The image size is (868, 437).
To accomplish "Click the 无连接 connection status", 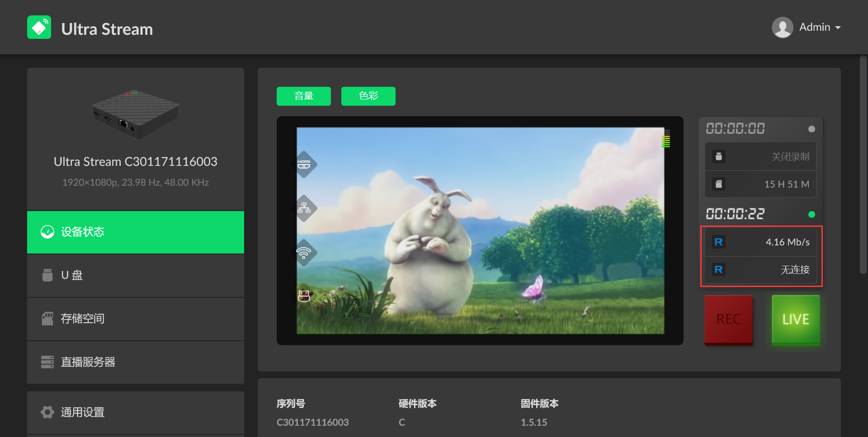I will (x=795, y=270).
